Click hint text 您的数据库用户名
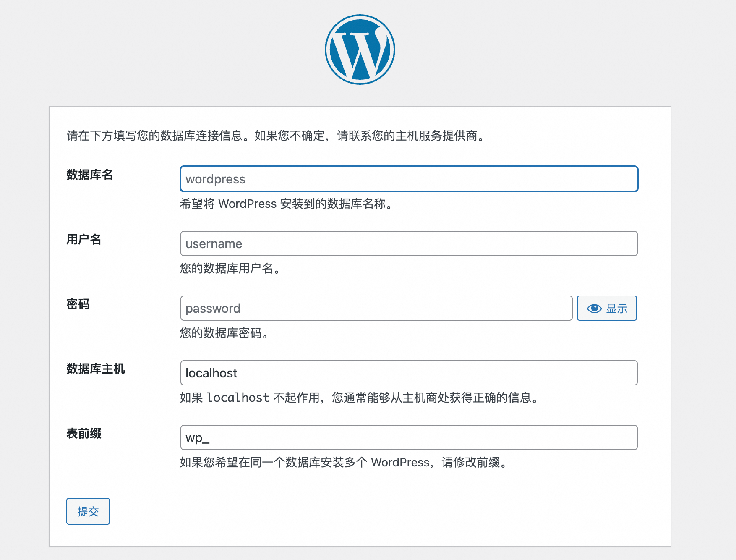This screenshot has height=560, width=736. point(227,268)
